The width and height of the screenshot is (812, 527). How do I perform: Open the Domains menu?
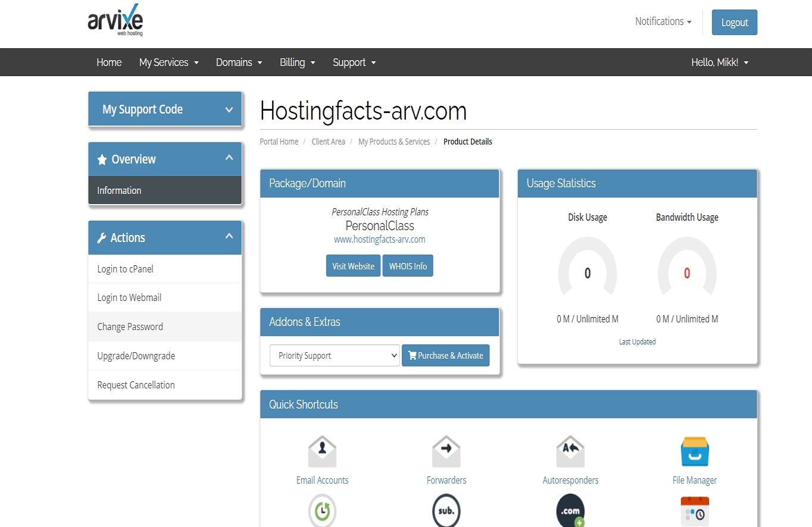pos(239,62)
